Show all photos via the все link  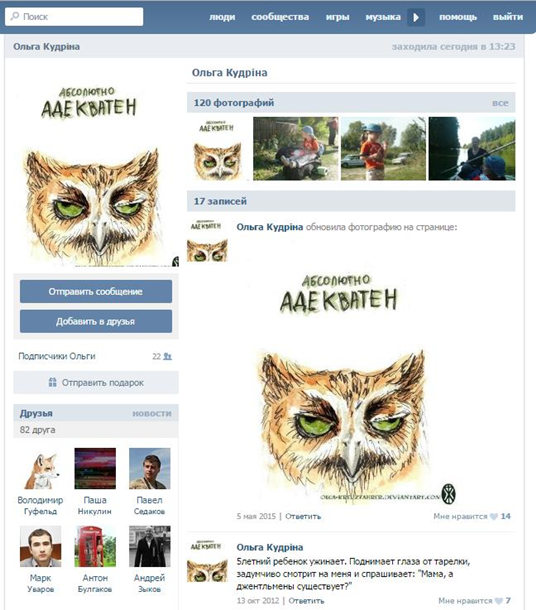point(500,103)
